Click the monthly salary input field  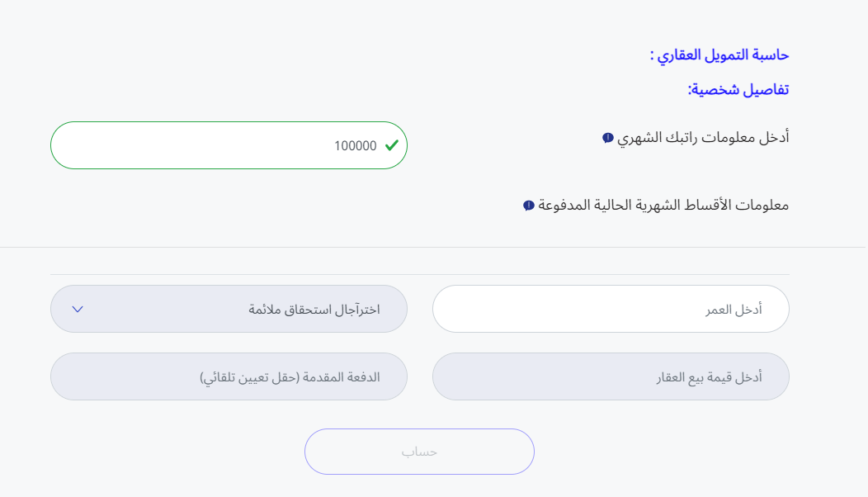(x=229, y=145)
